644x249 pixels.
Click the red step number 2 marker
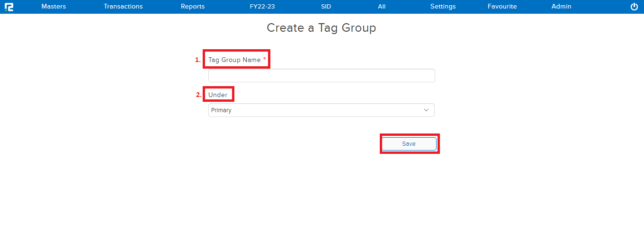point(198,95)
